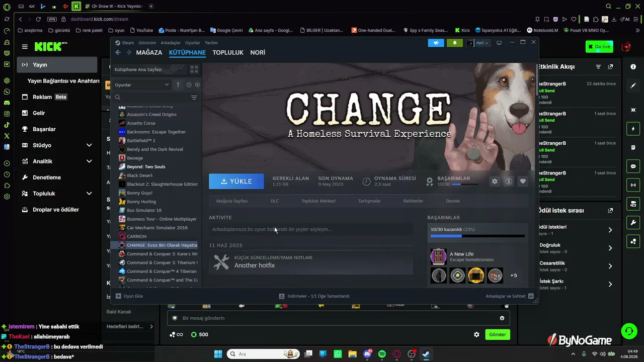Toggle the lightning bolt quick action in Kick
The width and height of the screenshot is (644, 362).
click(633, 129)
